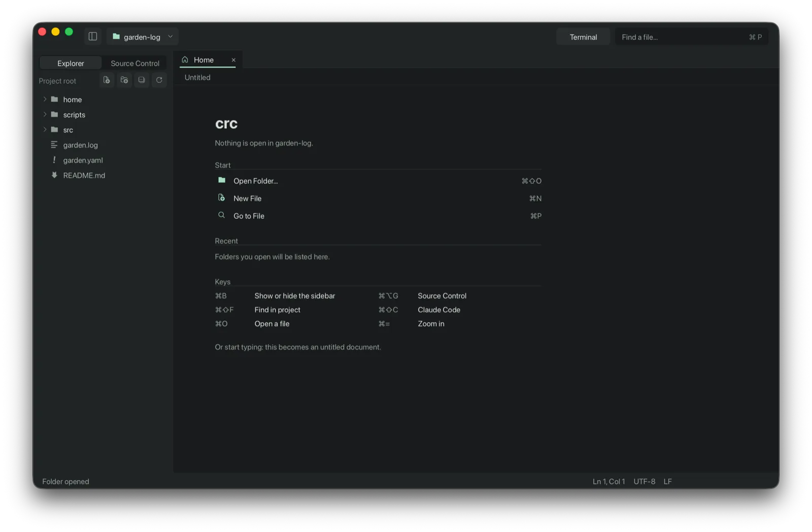
Task: Switch to the Source Control tab
Action: (x=135, y=63)
